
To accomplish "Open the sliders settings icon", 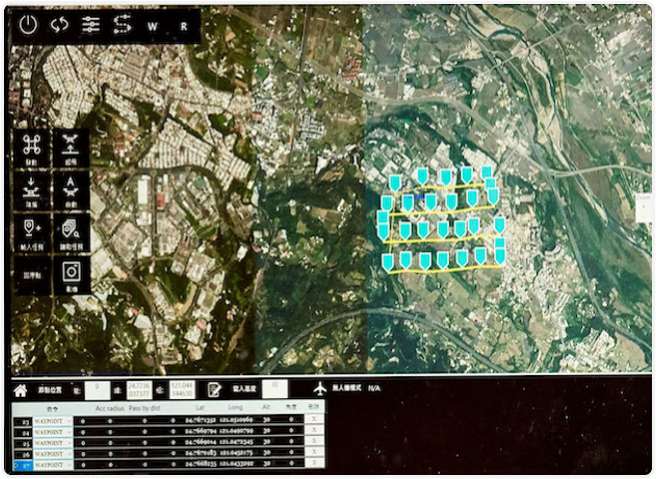I will click(x=91, y=25).
